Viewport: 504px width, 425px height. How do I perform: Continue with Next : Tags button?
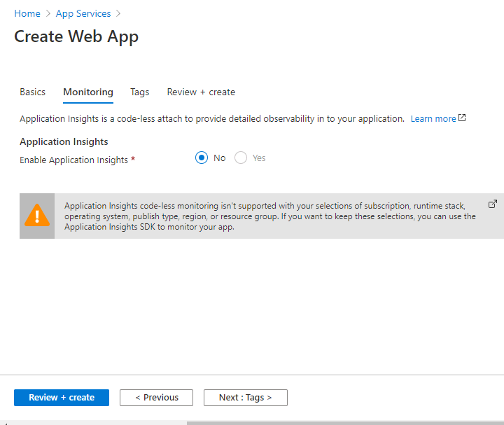pos(246,398)
